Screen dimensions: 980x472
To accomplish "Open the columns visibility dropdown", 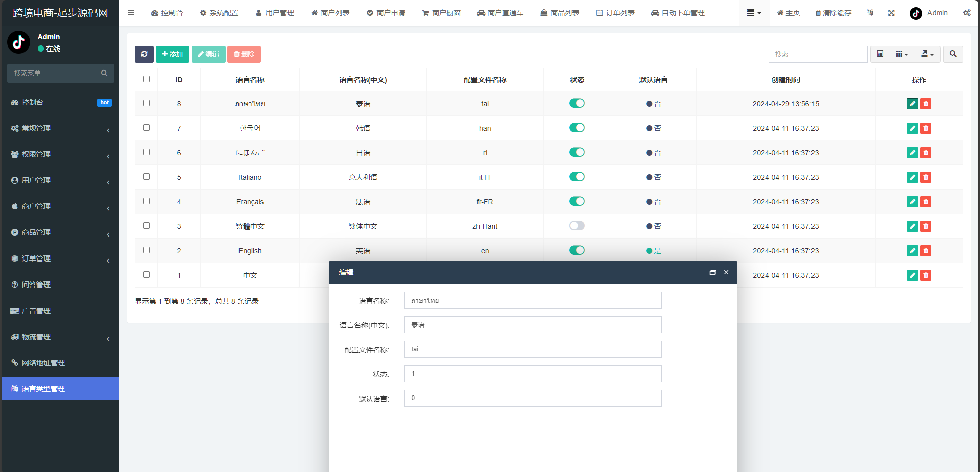I will point(902,54).
